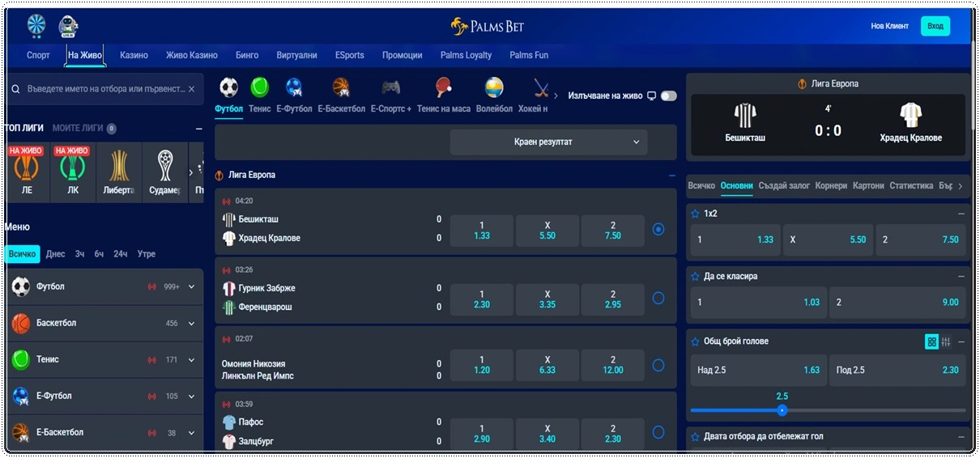This screenshot has height=458, width=980.
Task: Go to the Palms Bet logo home
Action: (488, 27)
